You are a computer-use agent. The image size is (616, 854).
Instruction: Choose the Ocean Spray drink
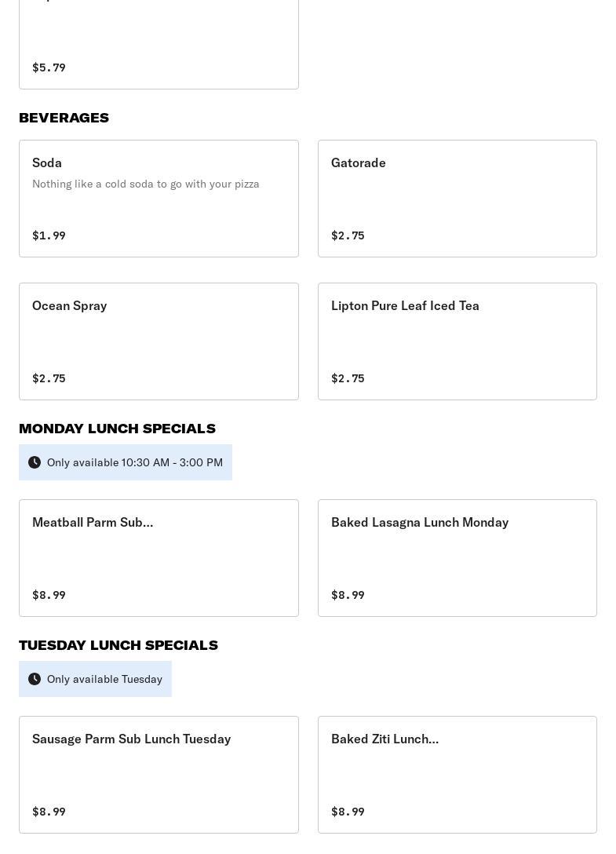(159, 341)
